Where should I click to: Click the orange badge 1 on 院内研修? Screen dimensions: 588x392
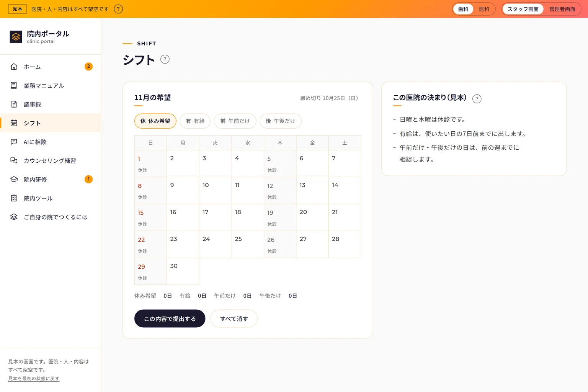click(88, 179)
